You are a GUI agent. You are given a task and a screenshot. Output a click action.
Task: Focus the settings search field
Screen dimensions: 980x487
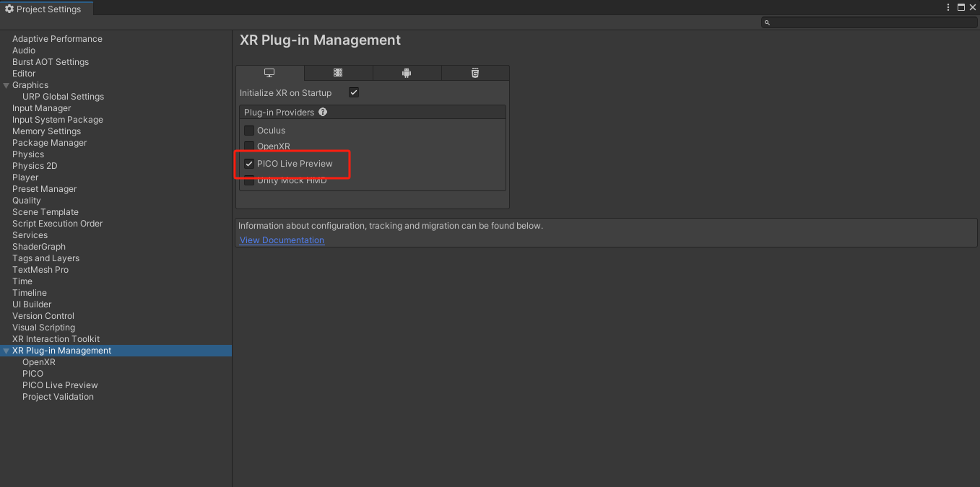pos(869,23)
